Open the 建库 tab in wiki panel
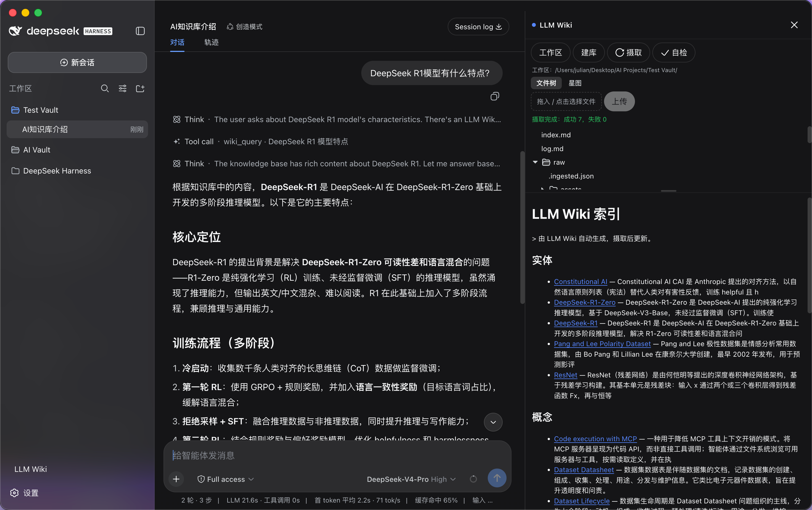This screenshot has width=812, height=510. (x=589, y=52)
